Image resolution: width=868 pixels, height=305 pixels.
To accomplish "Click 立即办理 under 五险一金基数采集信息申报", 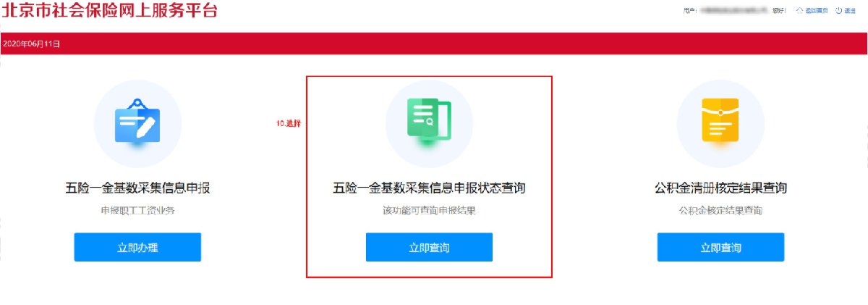I will [x=137, y=247].
